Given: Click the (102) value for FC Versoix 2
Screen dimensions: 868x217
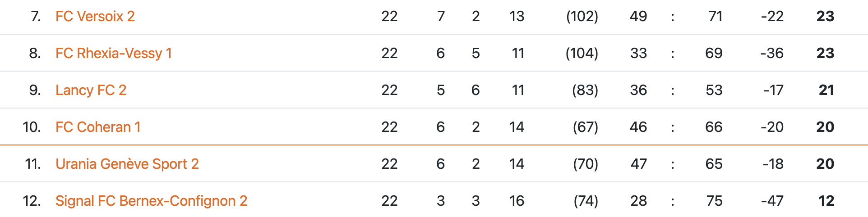Looking at the screenshot, I should pos(582,17).
